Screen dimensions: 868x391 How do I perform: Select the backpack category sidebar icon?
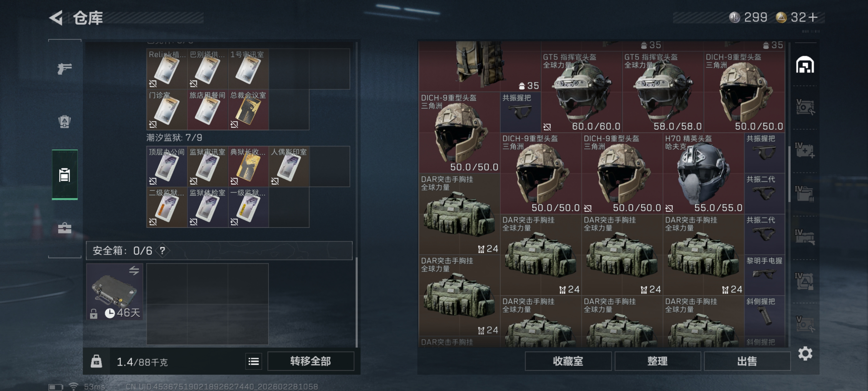coord(64,122)
